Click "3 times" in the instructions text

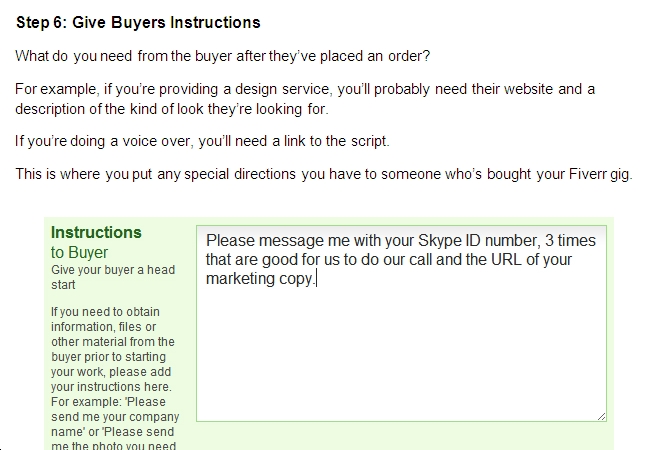[570, 240]
